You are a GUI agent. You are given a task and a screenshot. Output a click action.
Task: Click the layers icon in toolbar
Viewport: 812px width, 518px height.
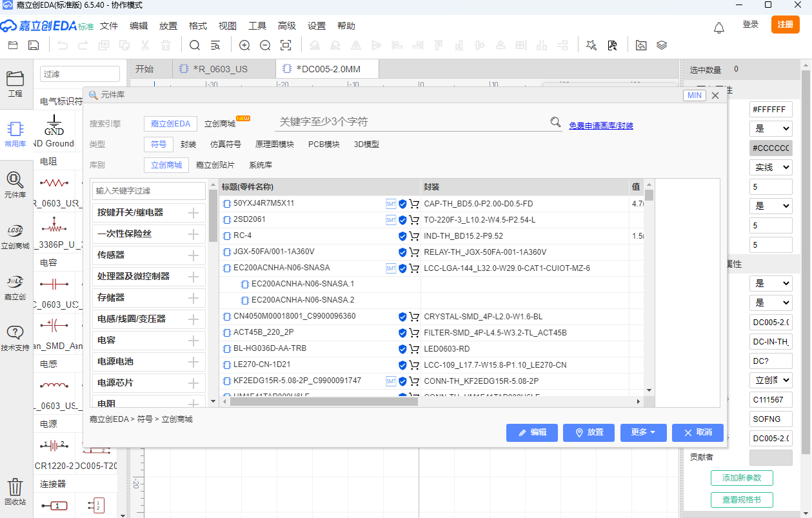coord(662,45)
